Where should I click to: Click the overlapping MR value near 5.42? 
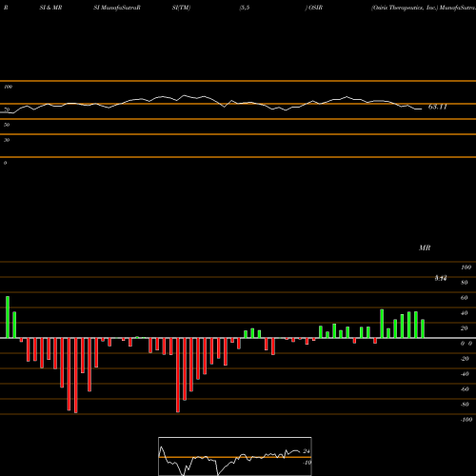pos(441,278)
